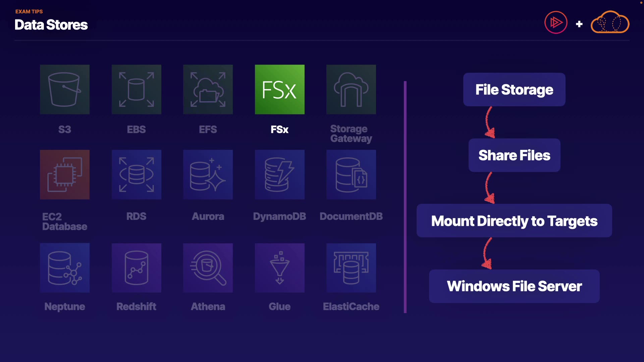Click the Athena magnifying glass icon
The height and width of the screenshot is (362, 644).
coord(208,268)
